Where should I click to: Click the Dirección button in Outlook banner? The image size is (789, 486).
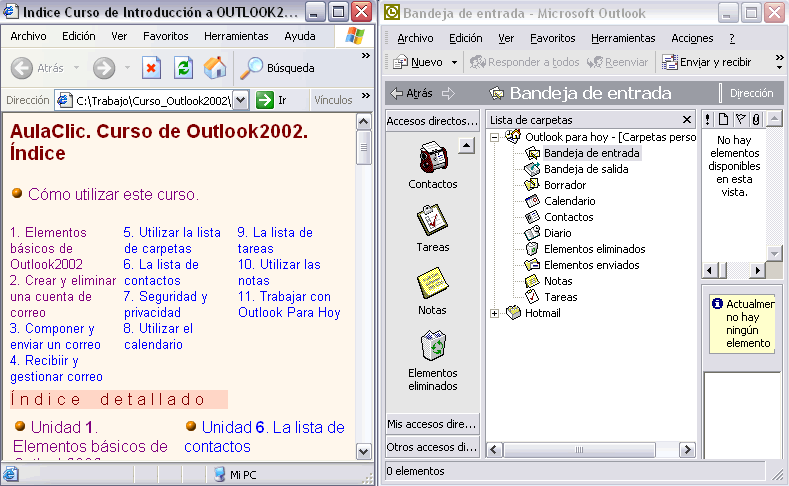click(x=751, y=93)
